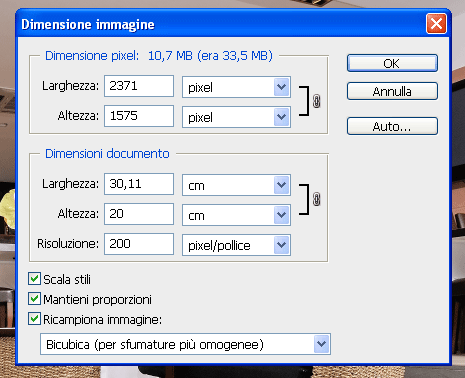This screenshot has width=465, height=378.
Task: Close the Dimensione immagine dialog
Action: point(436,24)
